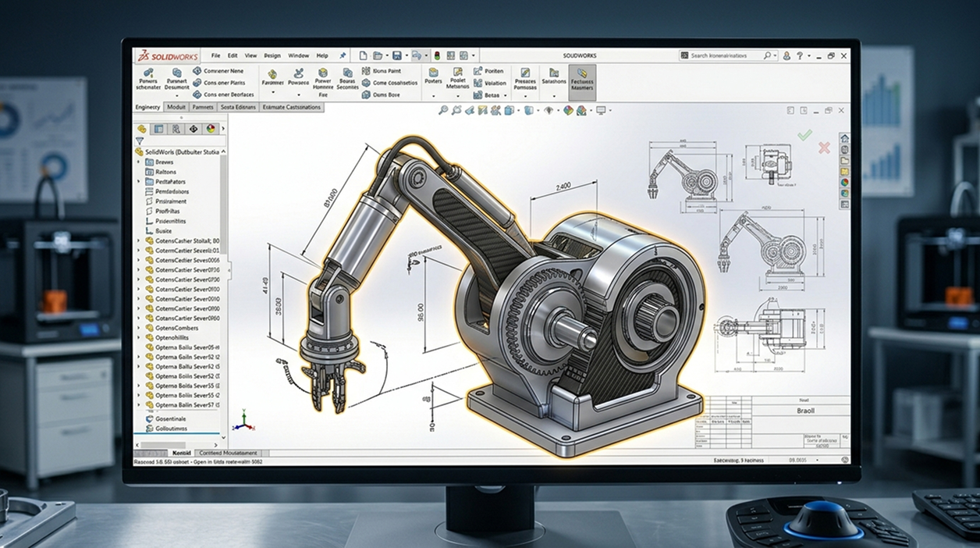Click the Puewer Homnnre ribbon tool
Image resolution: width=980 pixels, height=548 pixels.
pyautogui.click(x=323, y=80)
